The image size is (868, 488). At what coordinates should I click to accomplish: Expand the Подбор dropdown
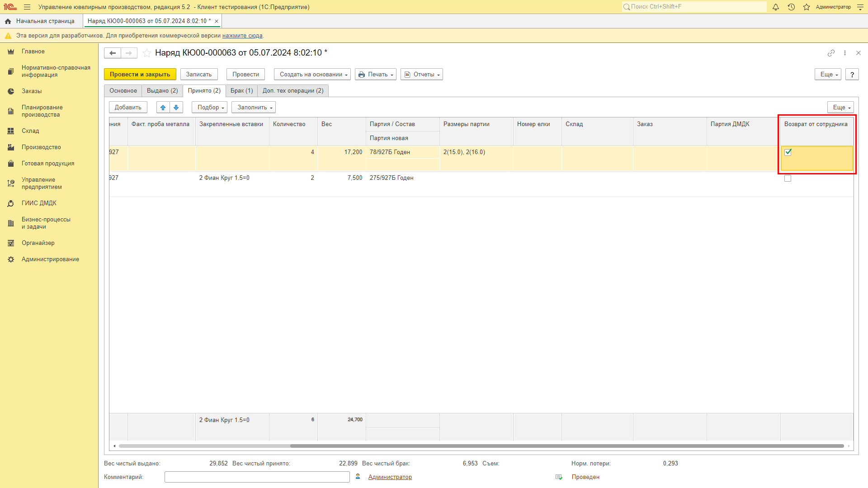coord(209,108)
